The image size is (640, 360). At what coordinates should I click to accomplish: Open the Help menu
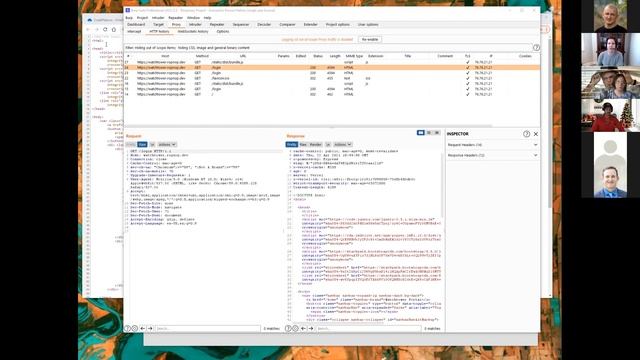(207, 18)
